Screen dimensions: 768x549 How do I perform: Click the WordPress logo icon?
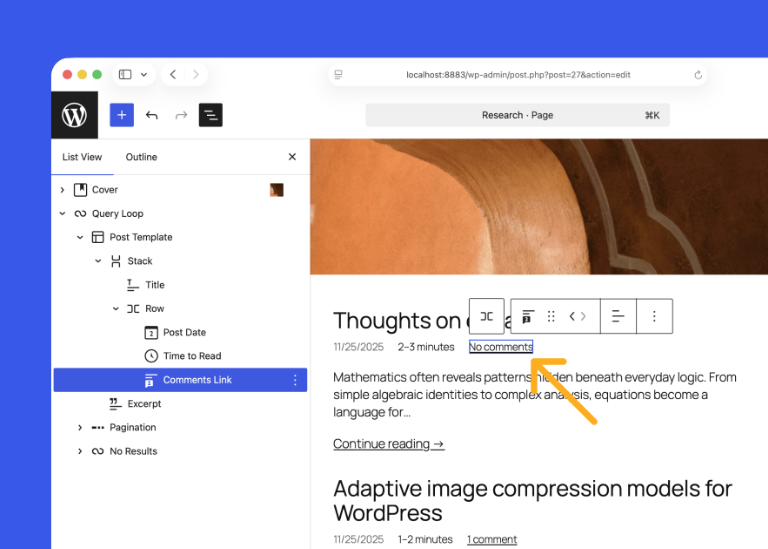[x=75, y=115]
